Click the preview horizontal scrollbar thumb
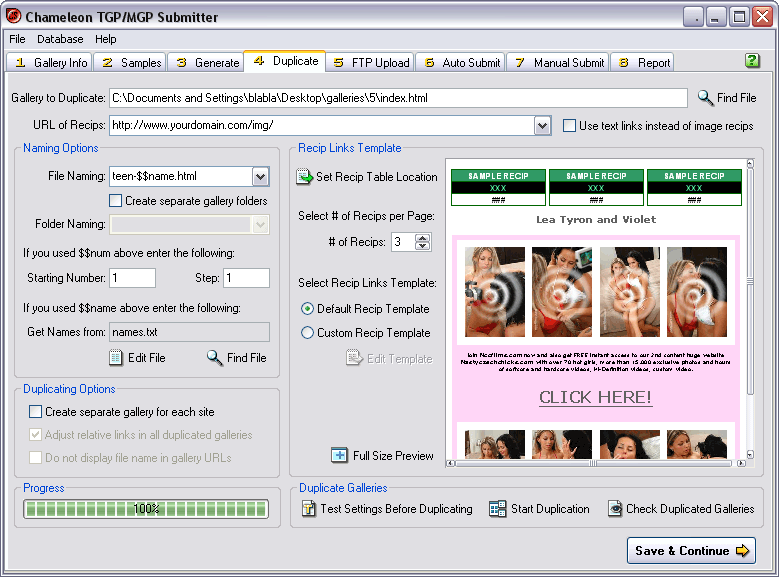The image size is (779, 577). pos(593,463)
